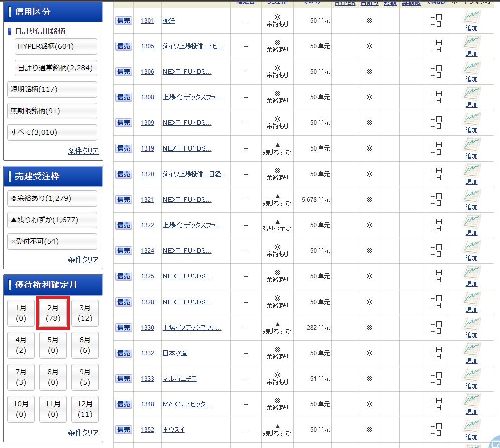Select the ×受付不可(54) filter
Screen dimensions: 500x448
tap(53, 241)
